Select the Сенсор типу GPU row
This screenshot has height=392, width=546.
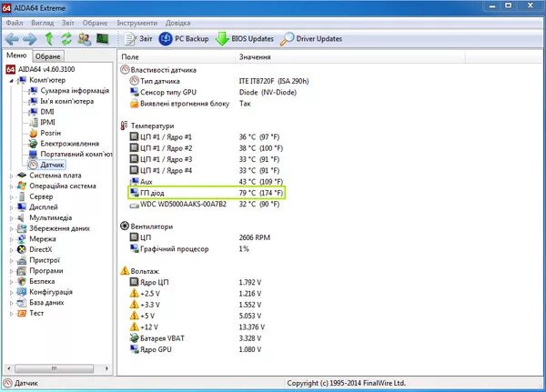[x=213, y=92]
